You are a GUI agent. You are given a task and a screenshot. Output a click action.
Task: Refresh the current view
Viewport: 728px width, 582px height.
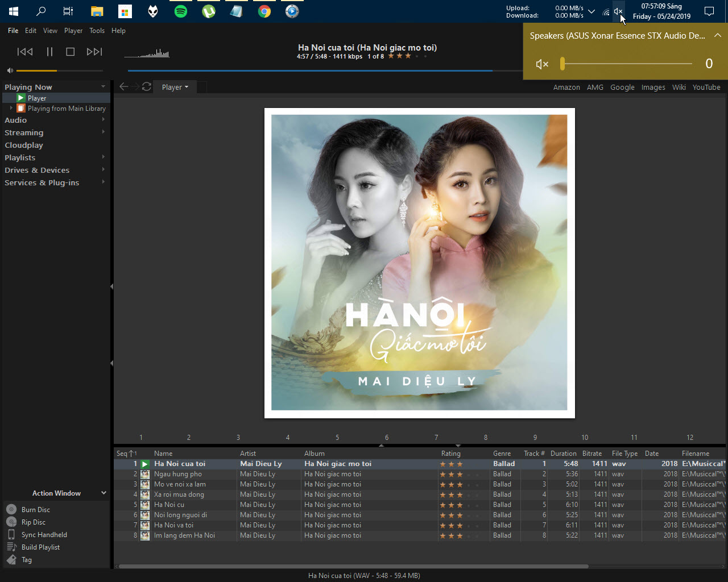click(x=147, y=86)
